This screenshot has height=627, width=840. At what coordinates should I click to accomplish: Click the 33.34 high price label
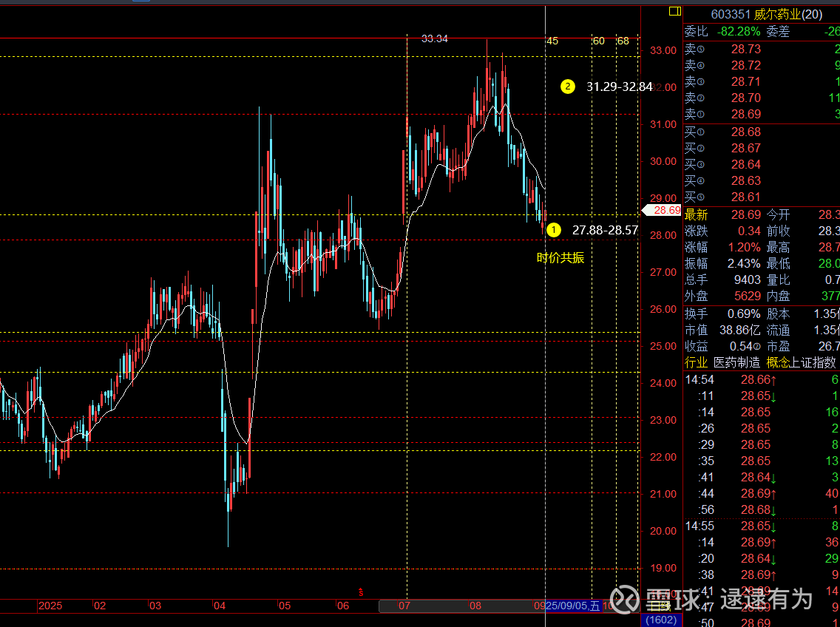435,38
